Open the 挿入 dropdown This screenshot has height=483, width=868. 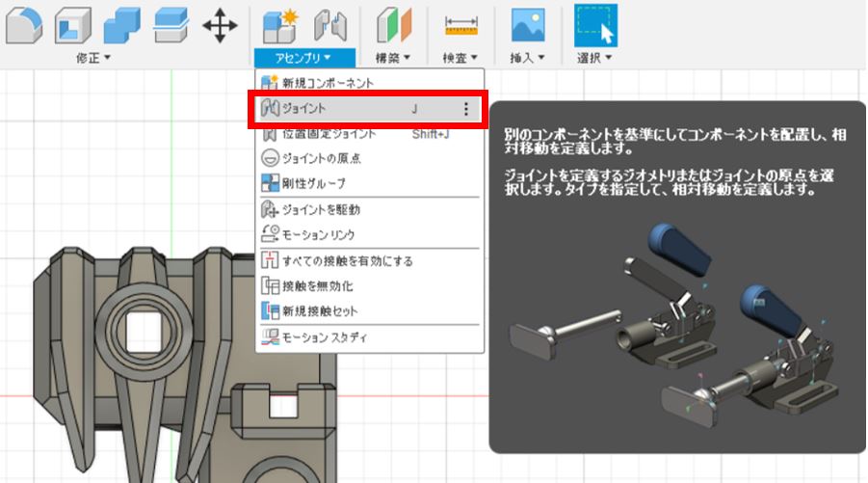pos(528,58)
